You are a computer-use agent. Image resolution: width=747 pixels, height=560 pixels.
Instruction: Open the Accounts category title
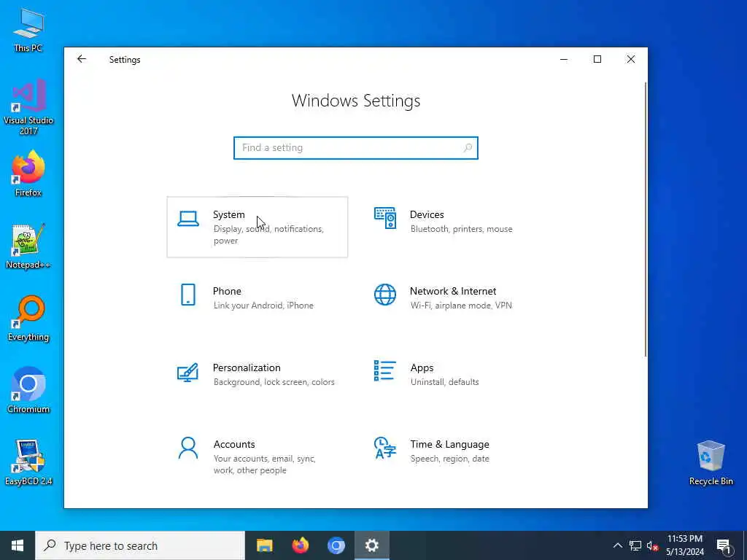pyautogui.click(x=234, y=444)
